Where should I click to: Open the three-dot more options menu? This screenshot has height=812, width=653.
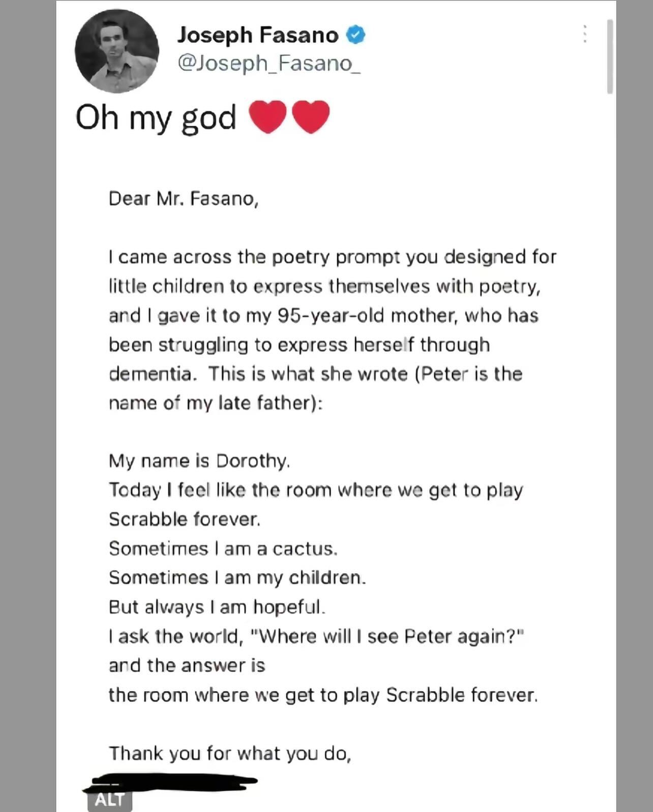click(585, 34)
